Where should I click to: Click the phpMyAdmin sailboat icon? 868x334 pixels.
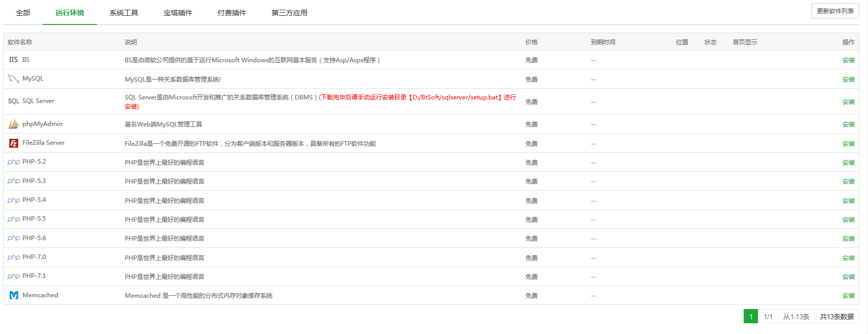point(14,124)
